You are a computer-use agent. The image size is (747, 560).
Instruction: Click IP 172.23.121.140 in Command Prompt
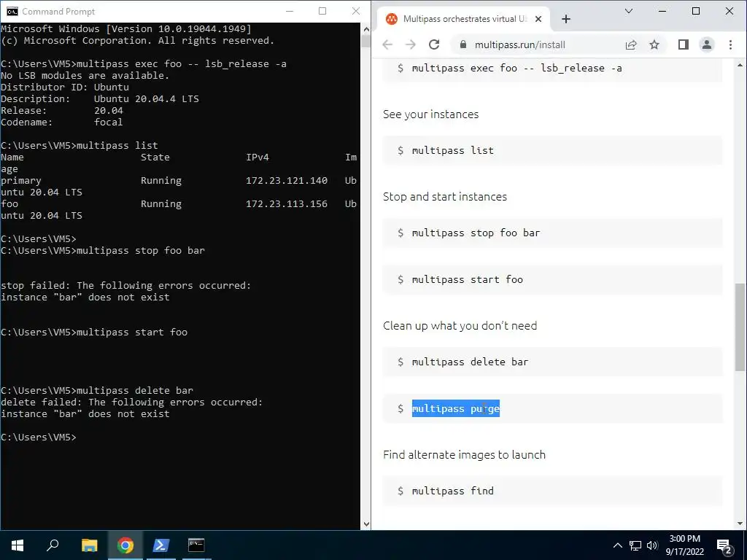point(286,181)
